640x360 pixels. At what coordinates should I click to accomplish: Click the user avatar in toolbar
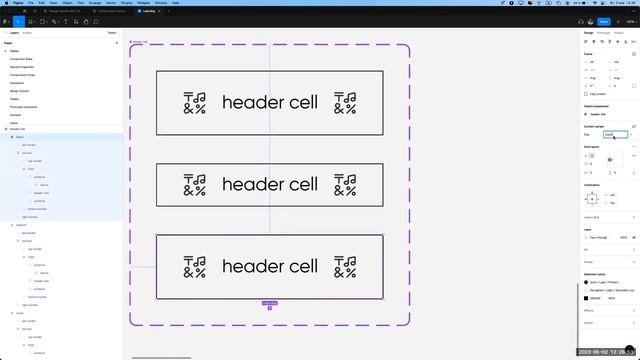click(590, 22)
